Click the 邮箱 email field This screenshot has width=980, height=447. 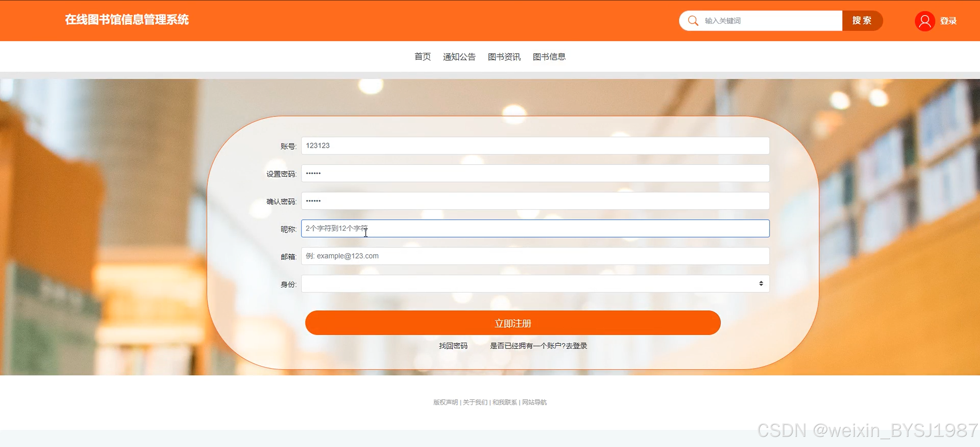(535, 256)
